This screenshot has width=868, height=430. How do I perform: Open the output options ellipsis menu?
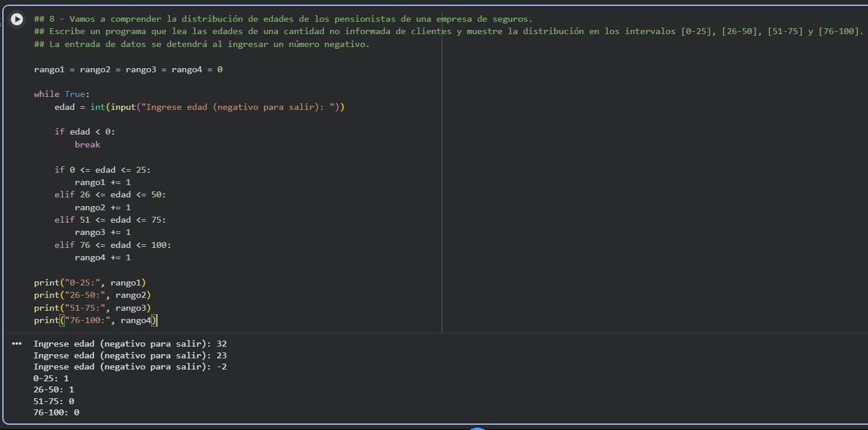(x=16, y=344)
